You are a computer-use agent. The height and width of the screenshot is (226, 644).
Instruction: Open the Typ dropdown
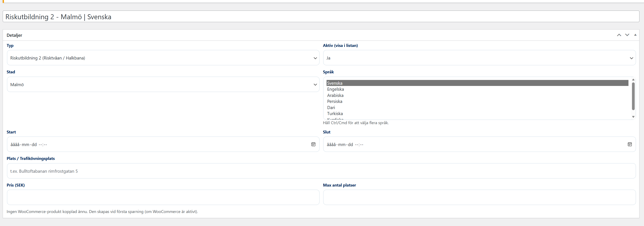click(163, 58)
